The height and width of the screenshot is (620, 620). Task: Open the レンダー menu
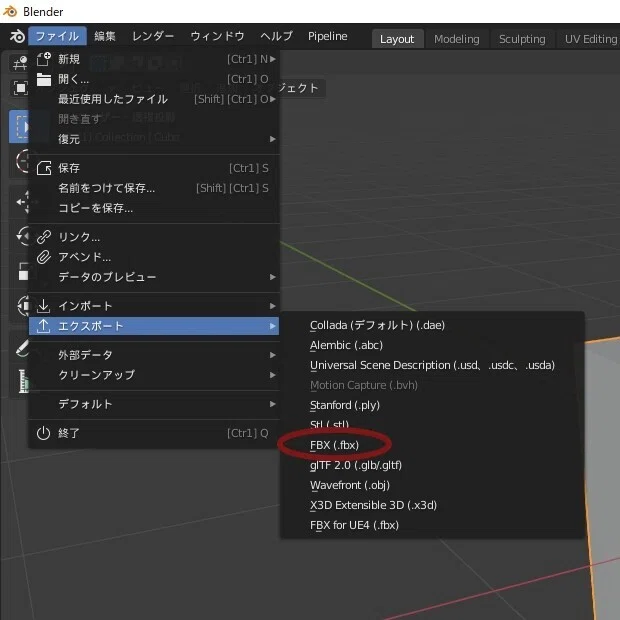(153, 36)
